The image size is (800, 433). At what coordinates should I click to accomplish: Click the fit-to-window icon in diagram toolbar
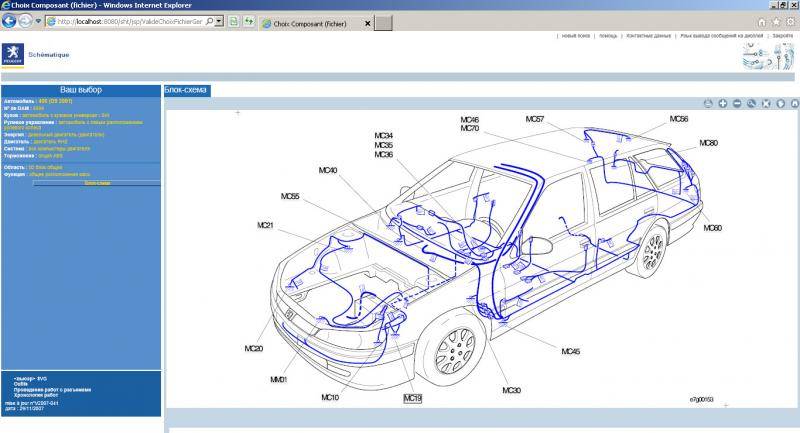pyautogui.click(x=766, y=103)
